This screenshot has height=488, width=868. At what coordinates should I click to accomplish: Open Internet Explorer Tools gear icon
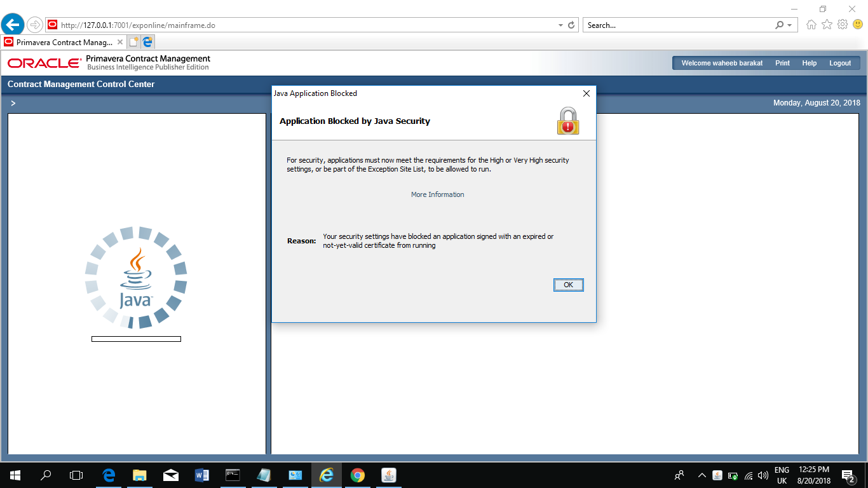[x=843, y=25]
